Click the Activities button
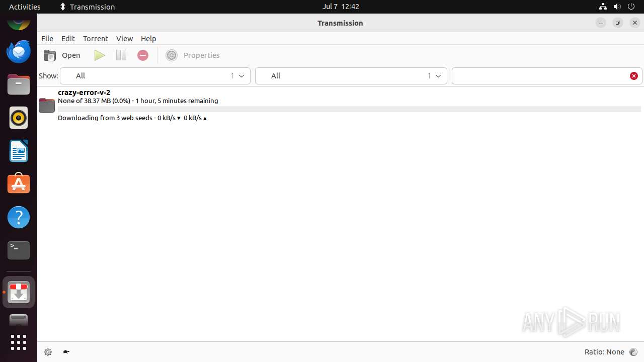Viewport: 644px width, 362px height. (x=25, y=7)
